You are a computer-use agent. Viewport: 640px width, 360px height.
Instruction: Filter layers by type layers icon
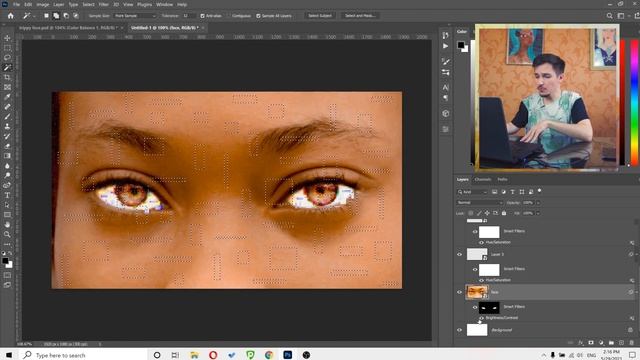pos(513,192)
